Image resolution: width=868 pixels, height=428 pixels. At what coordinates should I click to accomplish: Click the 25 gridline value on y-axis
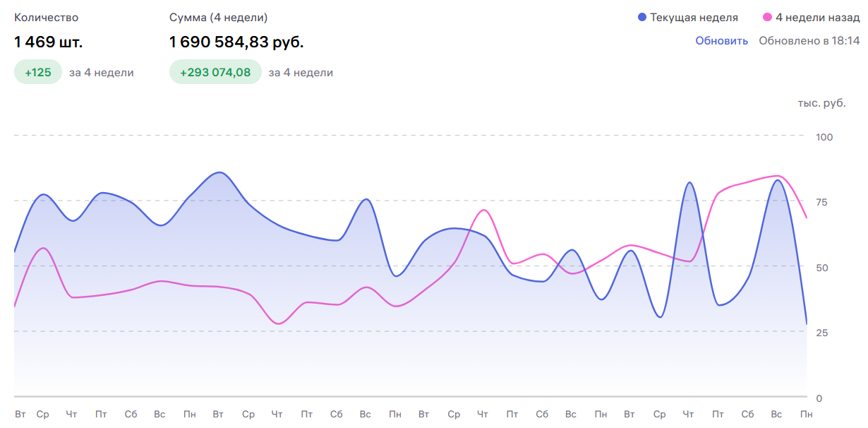click(822, 333)
